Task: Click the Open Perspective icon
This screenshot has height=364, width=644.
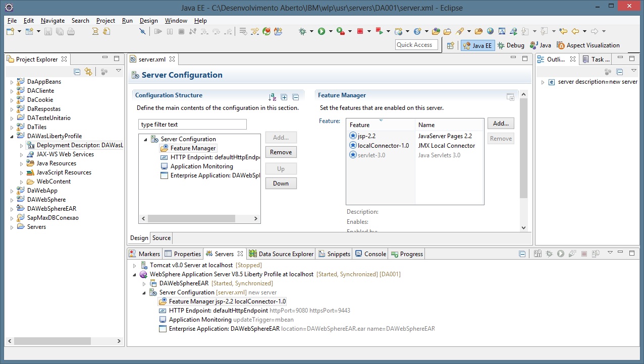Action: (451, 45)
